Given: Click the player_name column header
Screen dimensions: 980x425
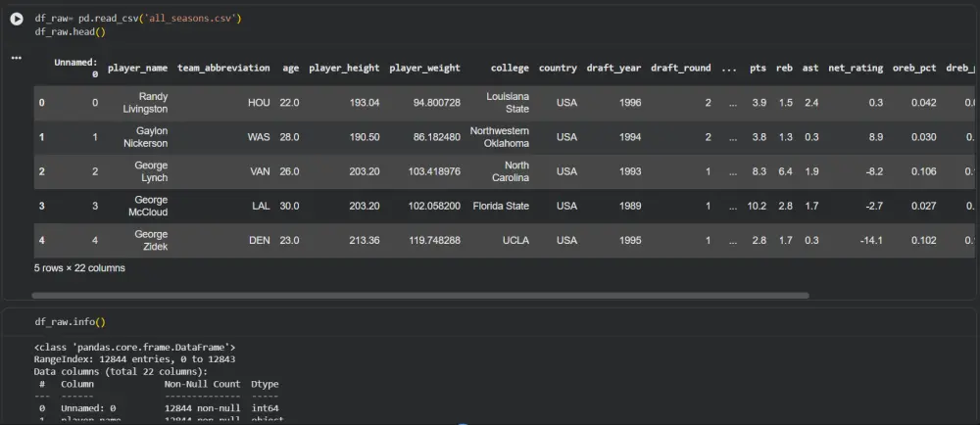Looking at the screenshot, I should point(137,68).
